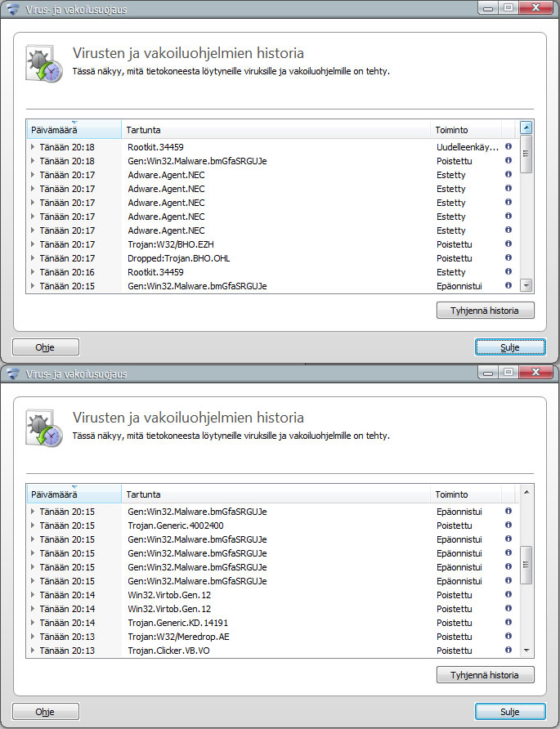Expand the Trojan:W32/BHO.EZH entry
Image resolution: width=560 pixels, height=729 pixels.
(x=33, y=244)
